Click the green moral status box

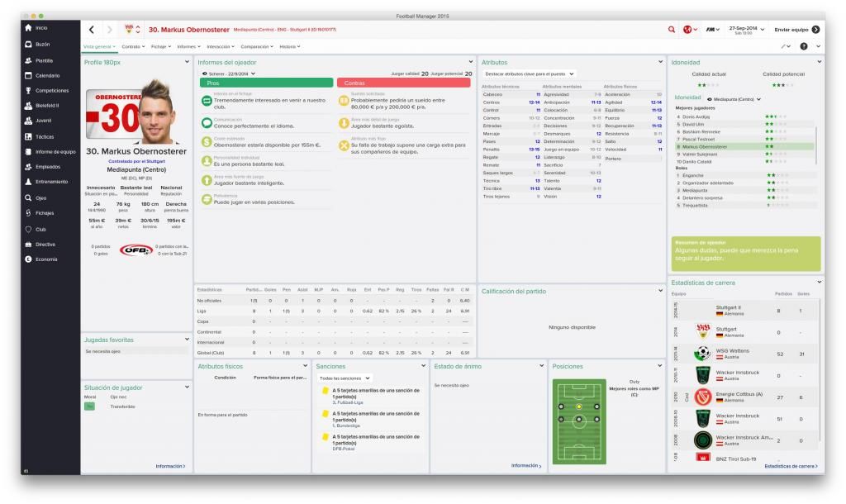tap(89, 407)
